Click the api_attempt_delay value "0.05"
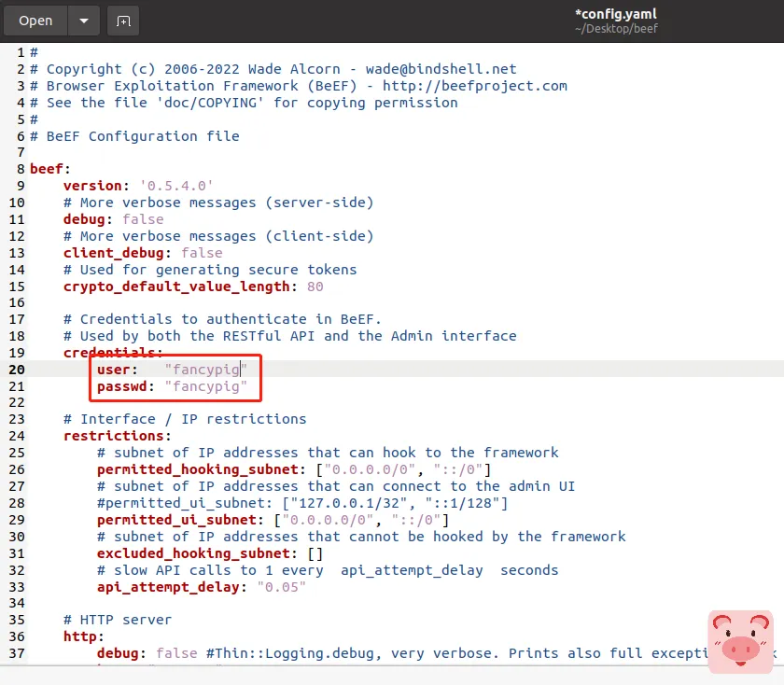Screen dimensions: 784x685 (281, 587)
